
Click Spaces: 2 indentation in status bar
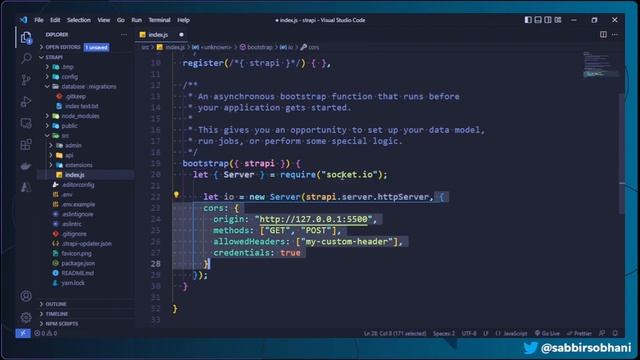point(444,333)
